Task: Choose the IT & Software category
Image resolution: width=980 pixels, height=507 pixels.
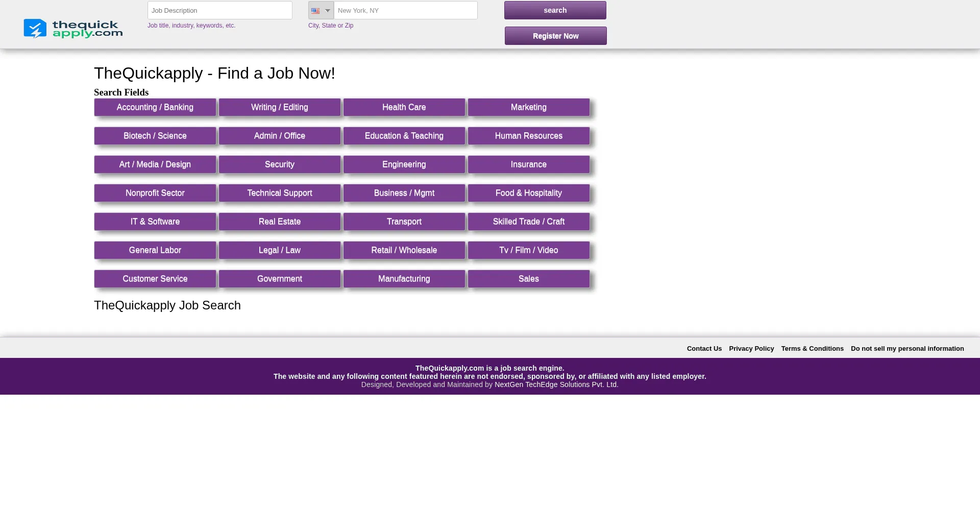Action: pyautogui.click(x=155, y=222)
